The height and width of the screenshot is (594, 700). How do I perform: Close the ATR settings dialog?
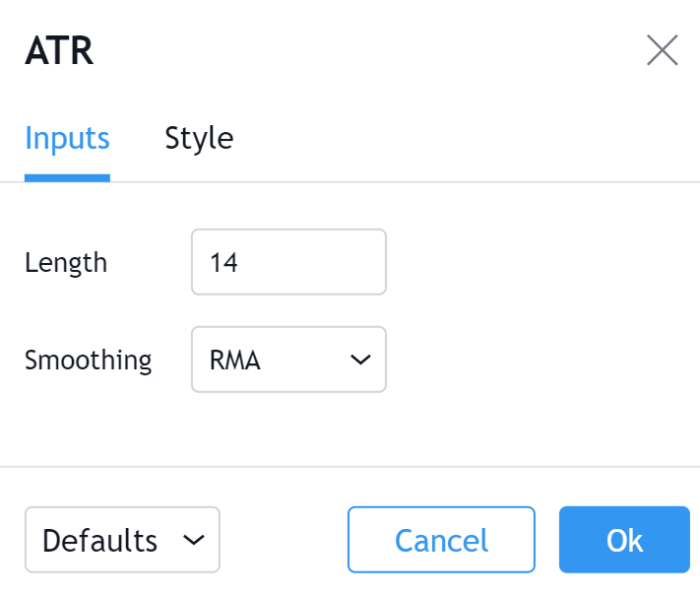point(662,50)
